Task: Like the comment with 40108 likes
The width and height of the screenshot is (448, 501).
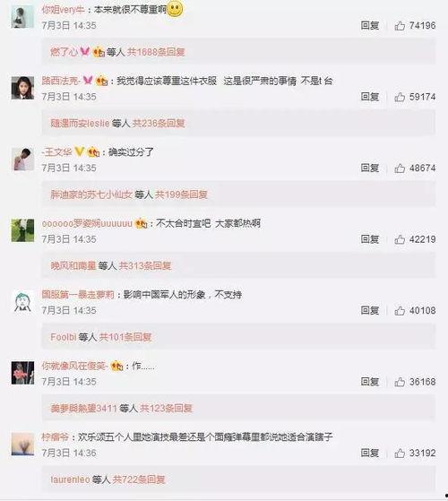Action: pyautogui.click(x=400, y=311)
